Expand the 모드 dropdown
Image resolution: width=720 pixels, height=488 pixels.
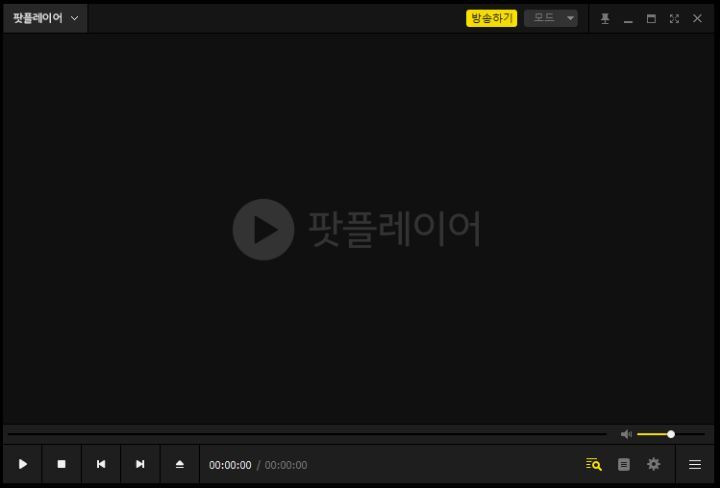tap(551, 18)
